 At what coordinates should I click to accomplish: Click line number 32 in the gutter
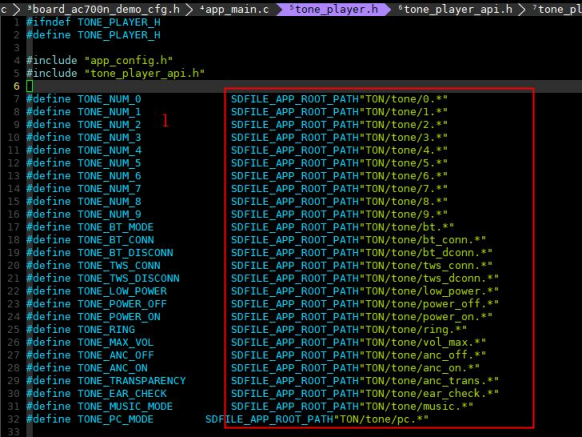click(13, 419)
